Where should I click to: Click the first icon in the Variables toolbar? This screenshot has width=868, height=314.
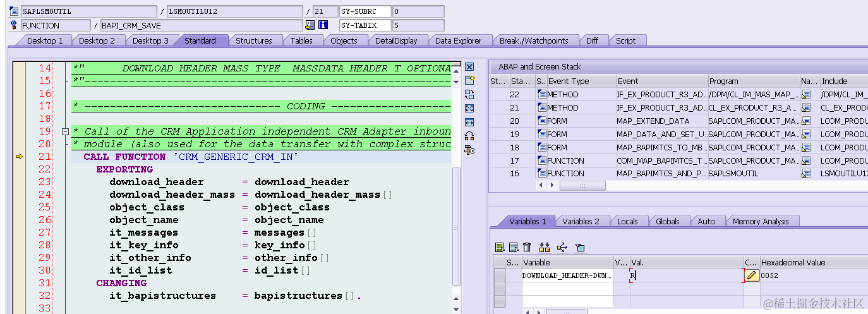coord(500,247)
